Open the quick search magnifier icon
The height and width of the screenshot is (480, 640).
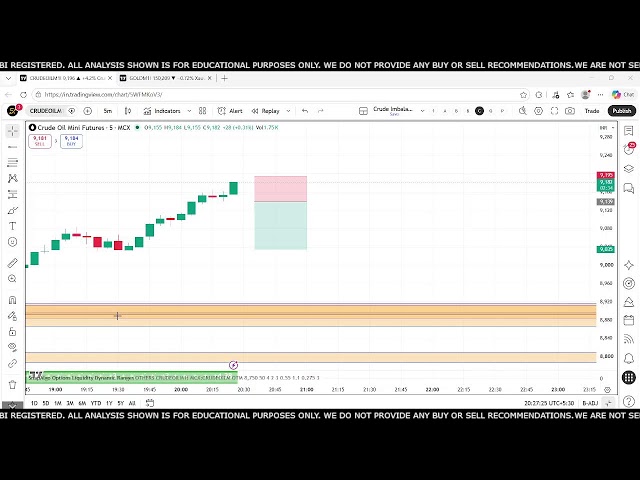[x=522, y=111]
